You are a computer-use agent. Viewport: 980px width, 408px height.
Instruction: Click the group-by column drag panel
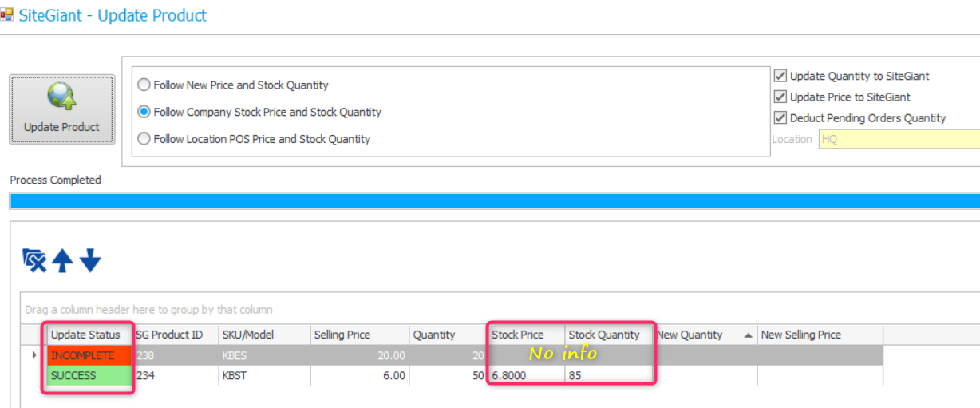point(500,309)
